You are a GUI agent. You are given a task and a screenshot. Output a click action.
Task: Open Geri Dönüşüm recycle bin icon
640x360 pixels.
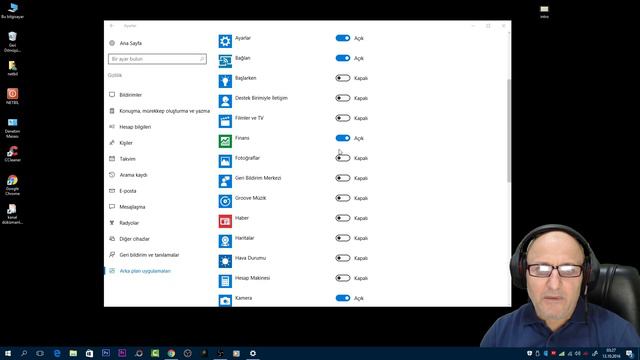[x=12, y=42]
